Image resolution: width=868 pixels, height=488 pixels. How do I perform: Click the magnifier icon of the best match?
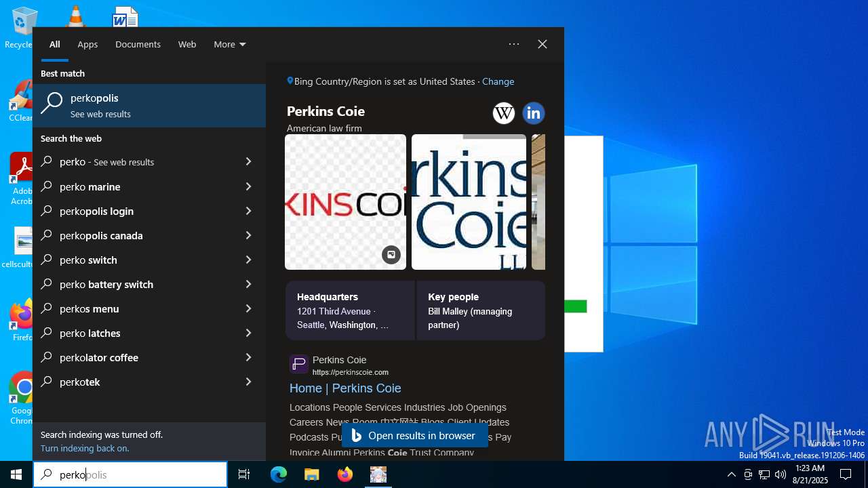click(x=52, y=104)
